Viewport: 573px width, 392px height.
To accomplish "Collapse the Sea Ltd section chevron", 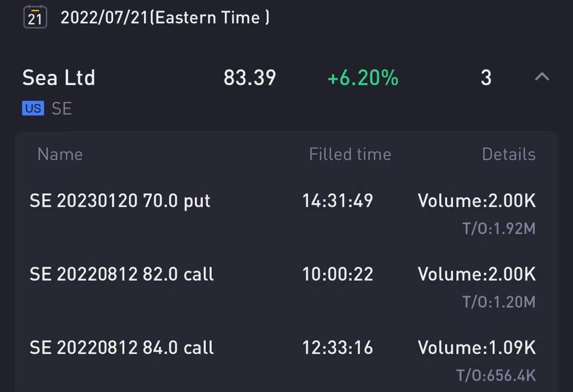I will (x=541, y=77).
